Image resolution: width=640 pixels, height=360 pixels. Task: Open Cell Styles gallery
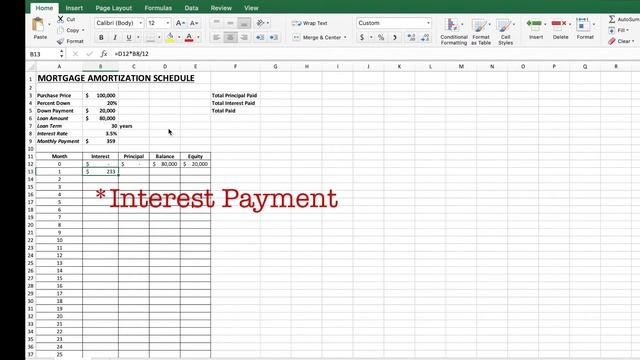[505, 31]
